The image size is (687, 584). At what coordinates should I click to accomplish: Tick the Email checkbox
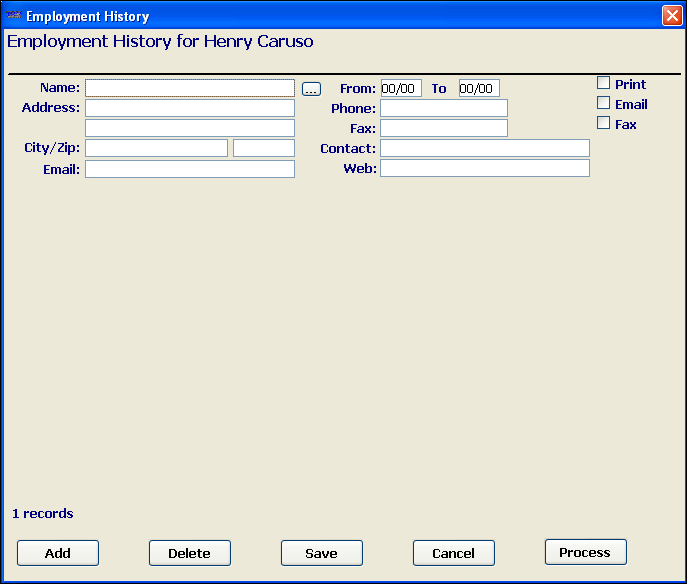point(603,103)
